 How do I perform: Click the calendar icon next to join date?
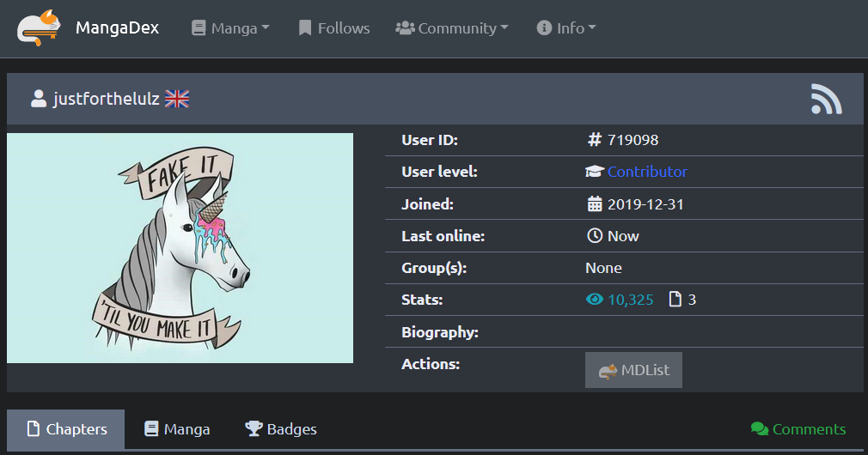pos(594,204)
